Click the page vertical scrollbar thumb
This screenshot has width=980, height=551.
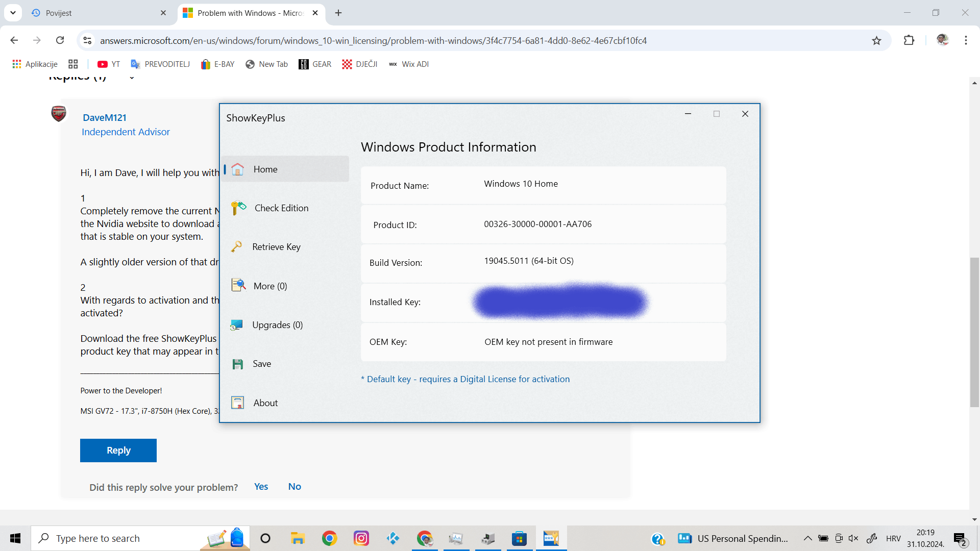coord(974,332)
